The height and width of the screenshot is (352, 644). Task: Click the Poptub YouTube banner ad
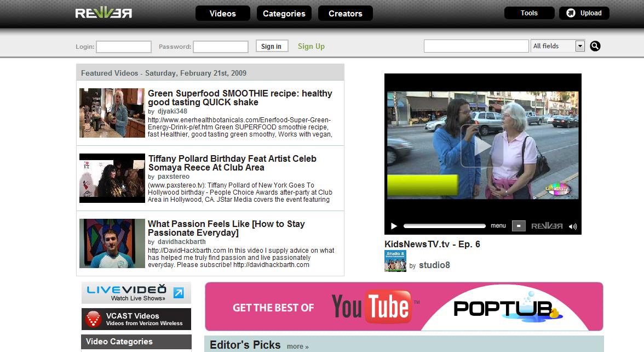404,307
